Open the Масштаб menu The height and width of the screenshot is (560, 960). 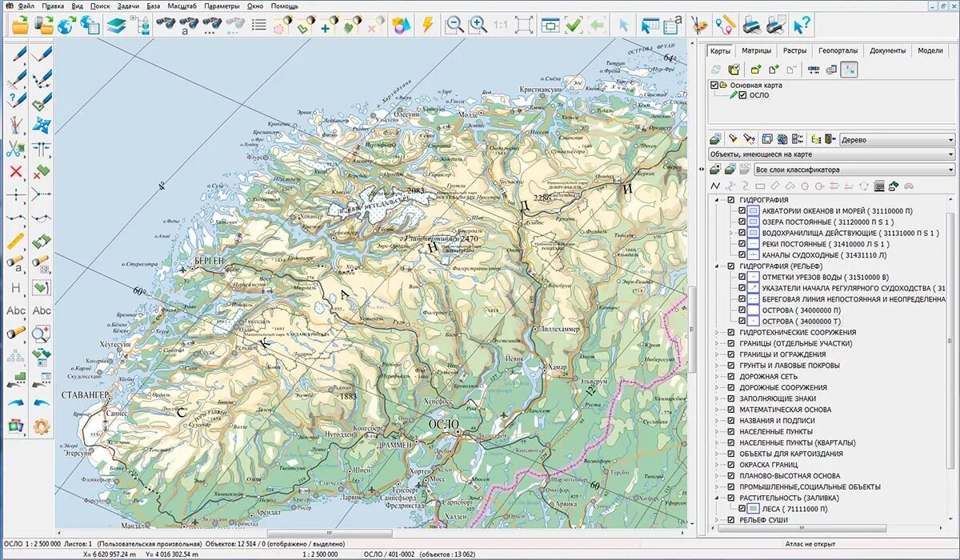click(x=182, y=6)
